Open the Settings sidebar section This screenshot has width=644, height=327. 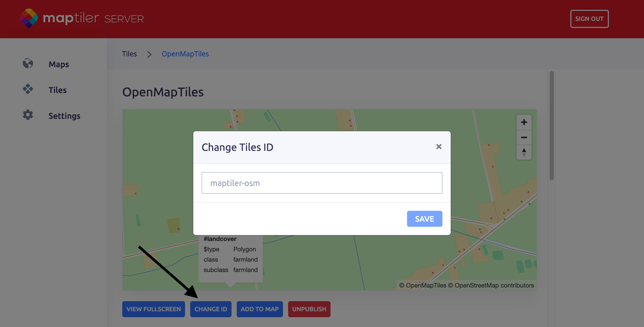click(x=64, y=116)
